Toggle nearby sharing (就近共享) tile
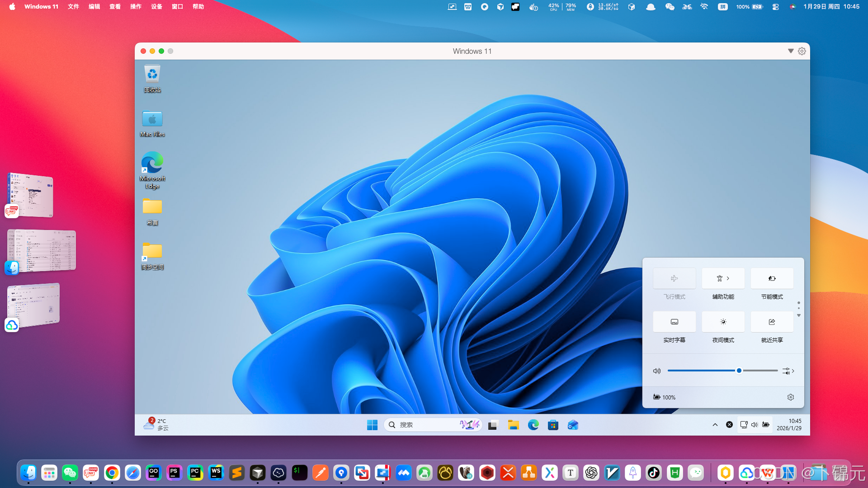This screenshot has height=488, width=868. 772,322
